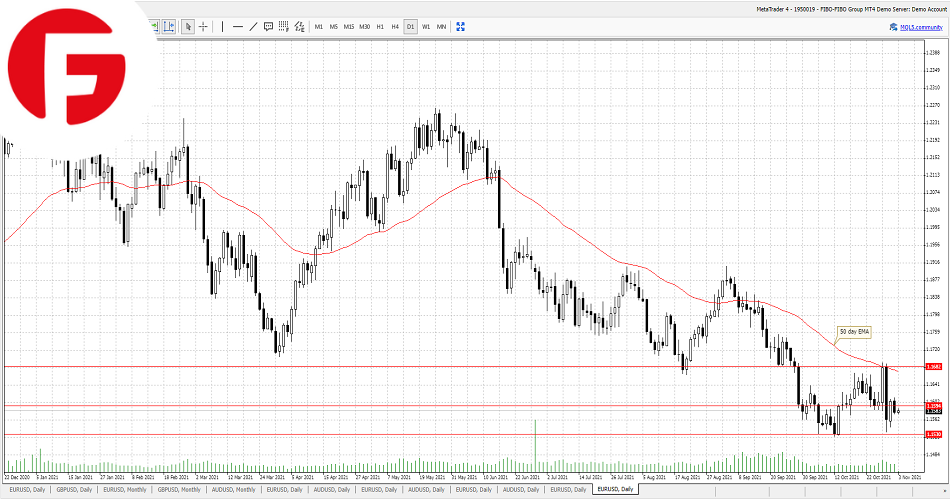
Task: Switch timeframe to M1
Action: click(319, 26)
